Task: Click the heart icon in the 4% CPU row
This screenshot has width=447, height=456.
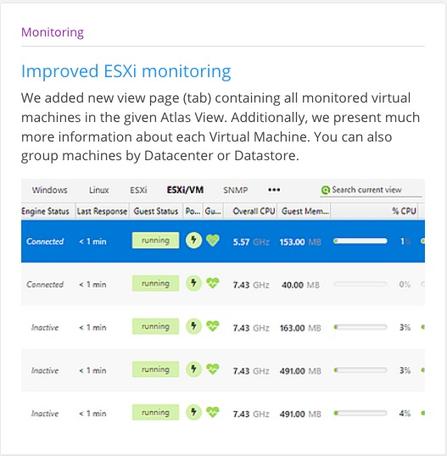Action: (x=213, y=412)
